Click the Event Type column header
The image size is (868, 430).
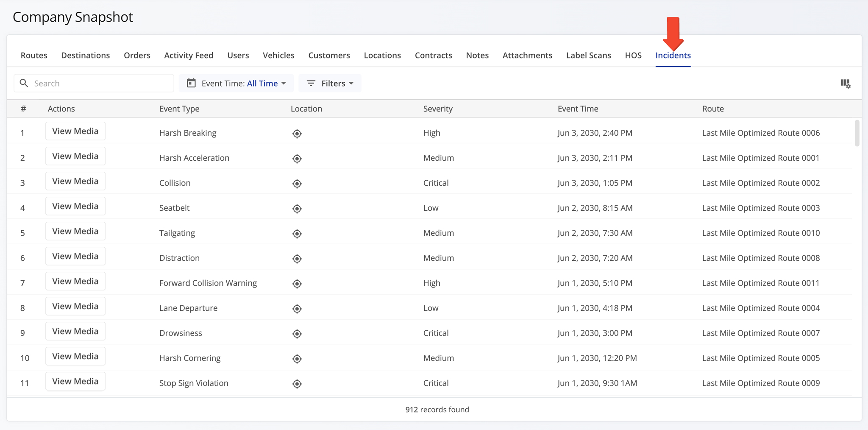(179, 109)
